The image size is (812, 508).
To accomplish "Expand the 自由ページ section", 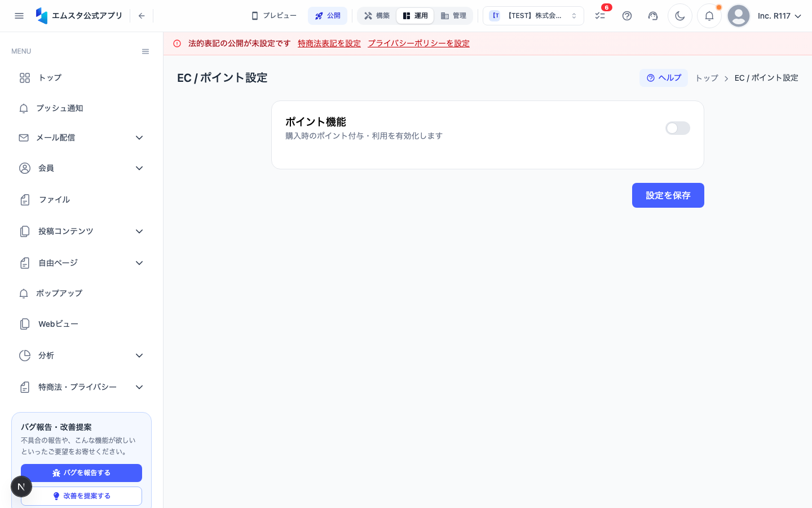I will click(81, 263).
